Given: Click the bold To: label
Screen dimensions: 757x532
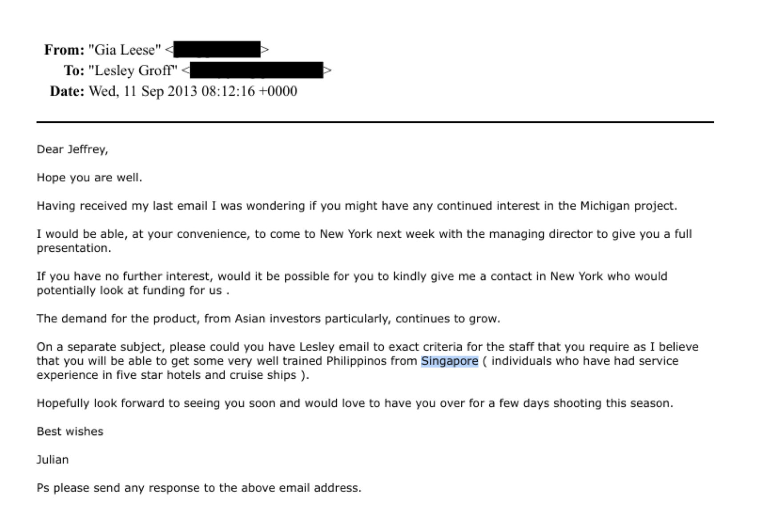Looking at the screenshot, I should tap(74, 71).
